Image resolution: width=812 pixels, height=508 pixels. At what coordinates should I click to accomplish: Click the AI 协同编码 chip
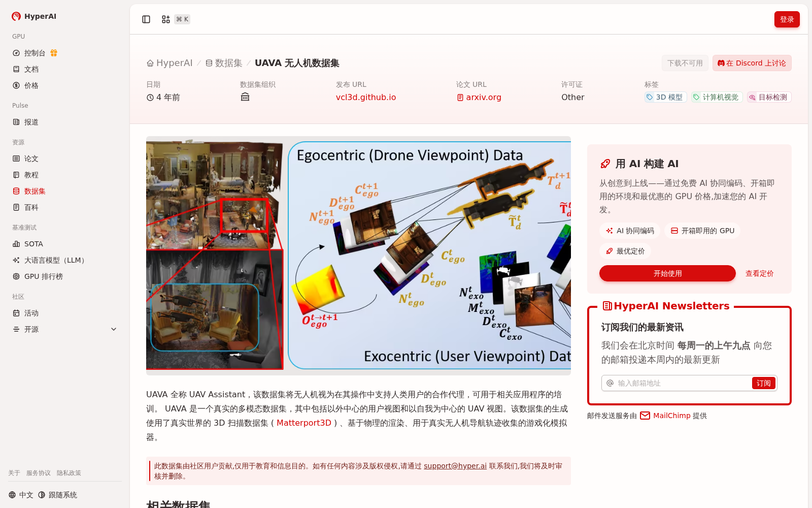[x=630, y=231]
